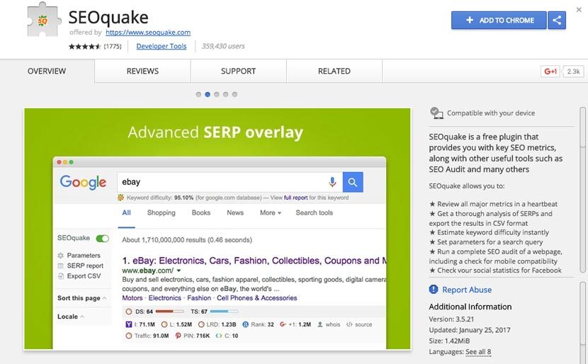Toggle the SEOquake on/off switch
This screenshot has height=364, width=588.
point(103,239)
